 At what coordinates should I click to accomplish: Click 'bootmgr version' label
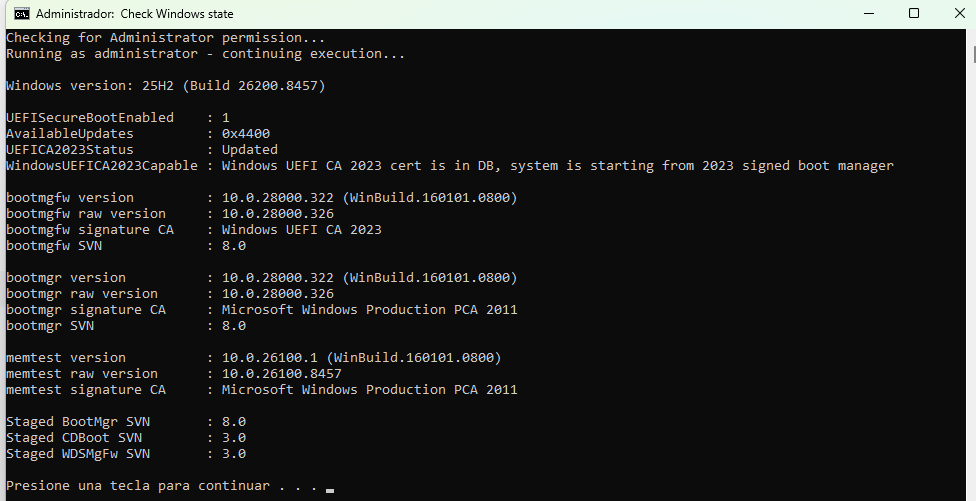[x=65, y=278]
